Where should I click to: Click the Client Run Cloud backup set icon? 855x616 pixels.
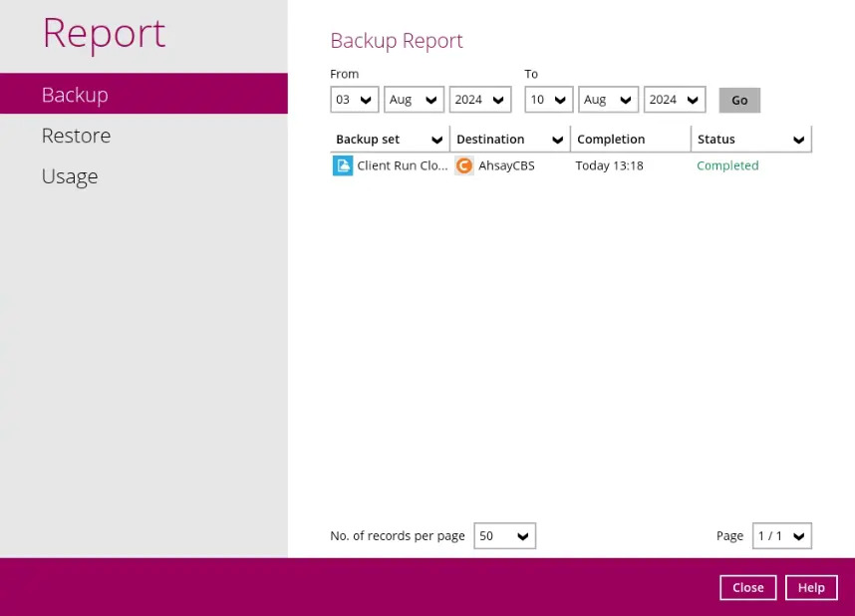point(343,165)
